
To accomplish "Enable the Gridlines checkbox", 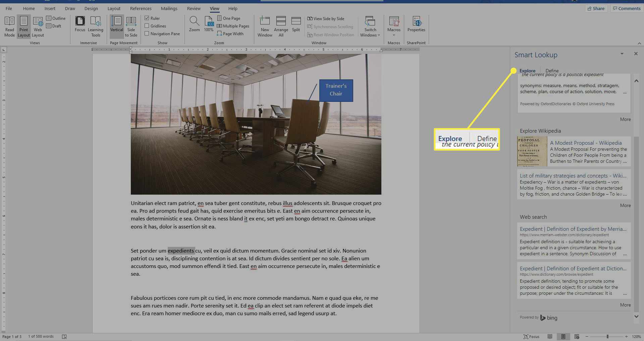I will click(147, 26).
